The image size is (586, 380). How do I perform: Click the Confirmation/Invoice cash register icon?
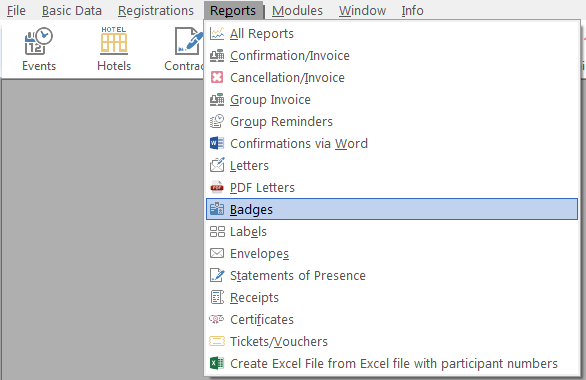pos(217,56)
